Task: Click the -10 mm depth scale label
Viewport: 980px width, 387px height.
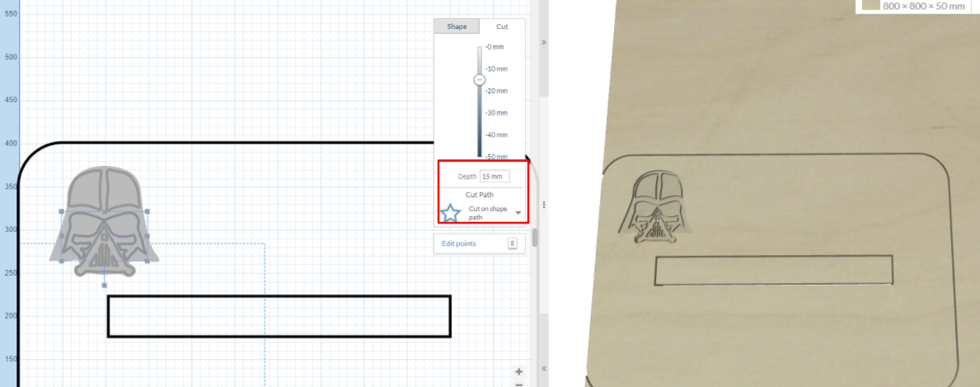Action: click(x=497, y=68)
